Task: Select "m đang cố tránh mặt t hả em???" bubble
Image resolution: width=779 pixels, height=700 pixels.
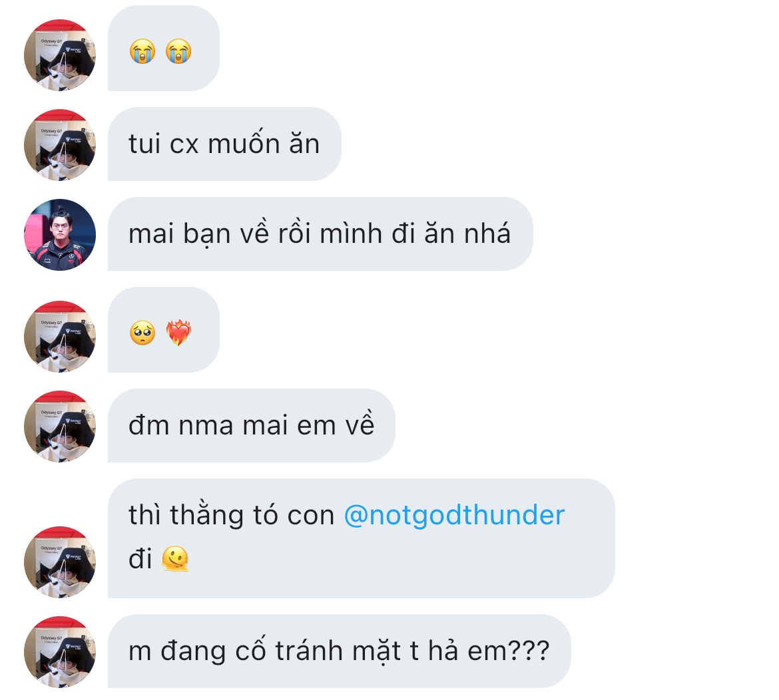Action: 340,651
